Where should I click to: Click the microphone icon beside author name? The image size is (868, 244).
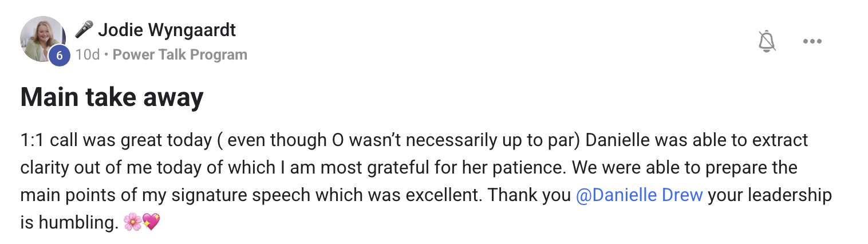click(84, 30)
